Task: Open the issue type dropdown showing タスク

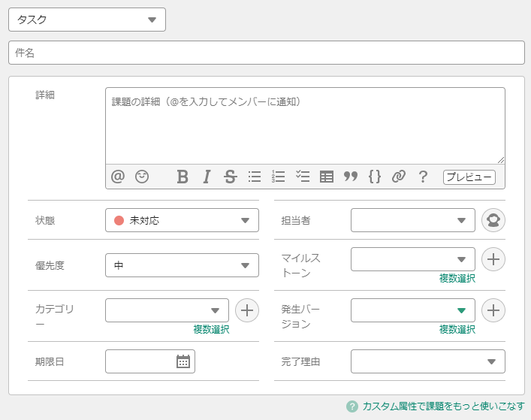Action: tap(87, 20)
